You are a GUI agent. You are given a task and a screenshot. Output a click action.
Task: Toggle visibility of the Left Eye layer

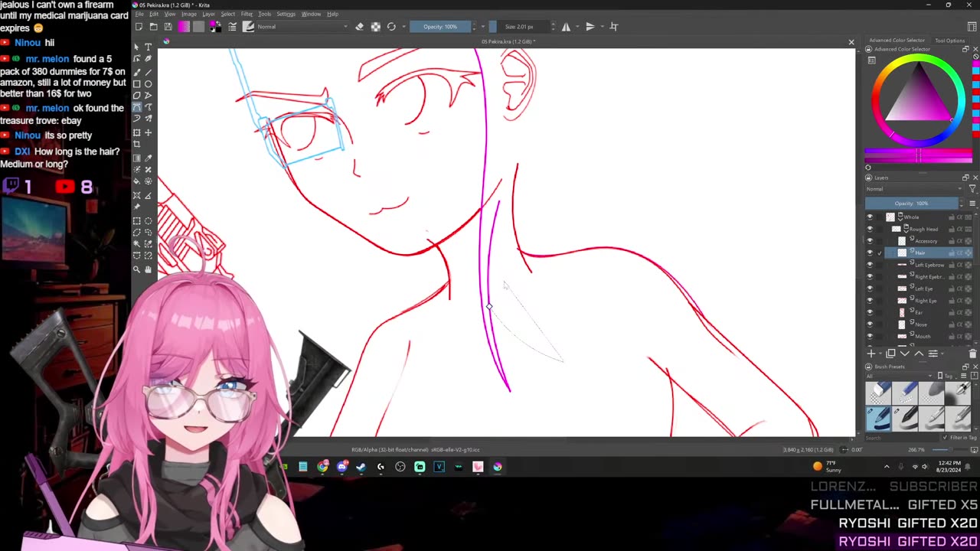click(x=870, y=289)
